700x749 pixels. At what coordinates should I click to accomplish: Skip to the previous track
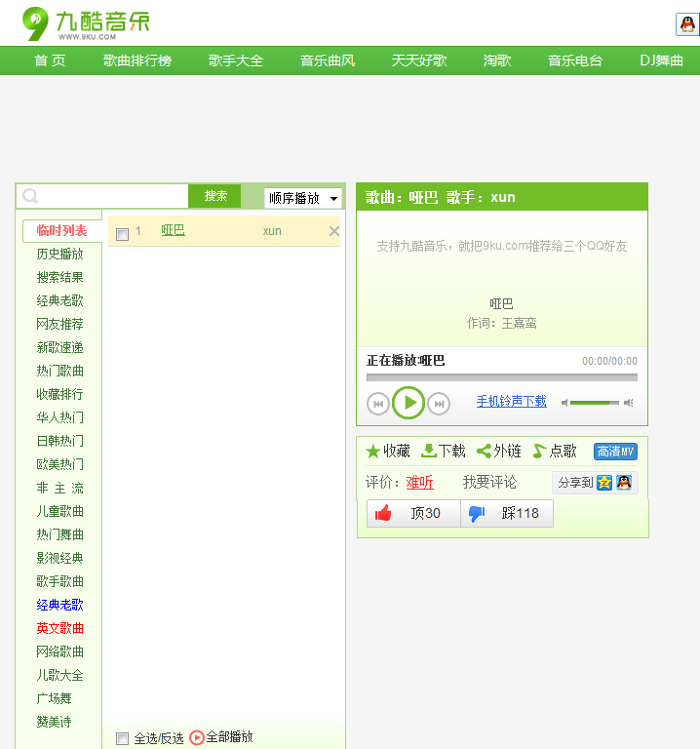point(378,403)
